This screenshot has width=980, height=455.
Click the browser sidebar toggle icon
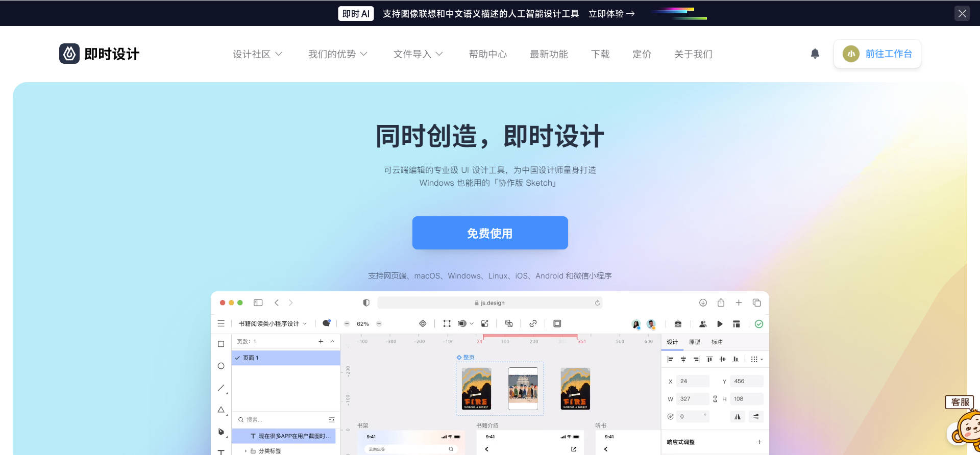[x=258, y=302]
